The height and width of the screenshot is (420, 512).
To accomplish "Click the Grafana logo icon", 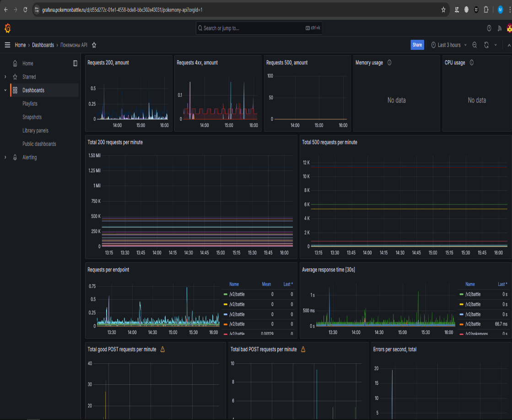I will click(x=7, y=28).
